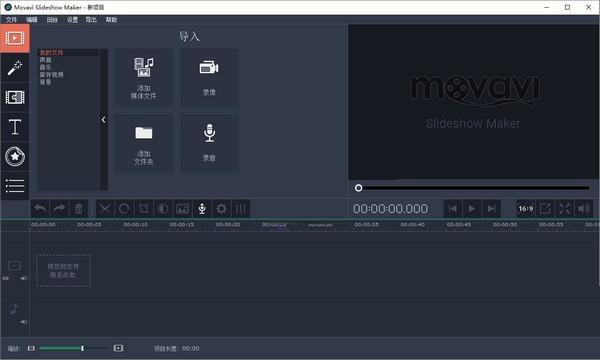This screenshot has width=600, height=360.
Task: Open the Import media tab in sidebar
Action: (x=15, y=38)
